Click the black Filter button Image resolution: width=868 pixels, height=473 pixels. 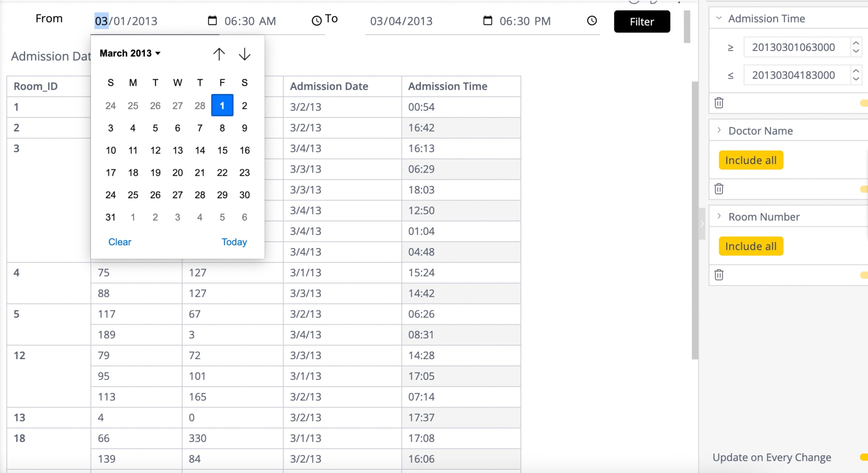[x=642, y=22]
